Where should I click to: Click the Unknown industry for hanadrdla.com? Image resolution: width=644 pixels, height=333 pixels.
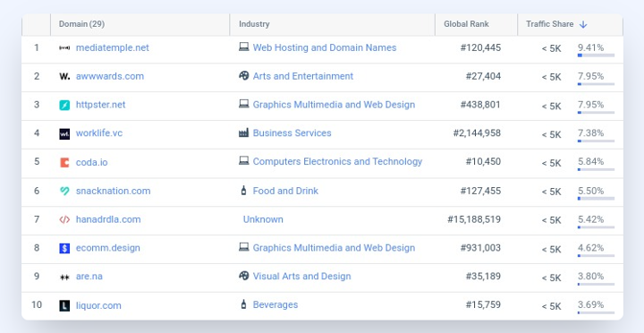(x=263, y=219)
